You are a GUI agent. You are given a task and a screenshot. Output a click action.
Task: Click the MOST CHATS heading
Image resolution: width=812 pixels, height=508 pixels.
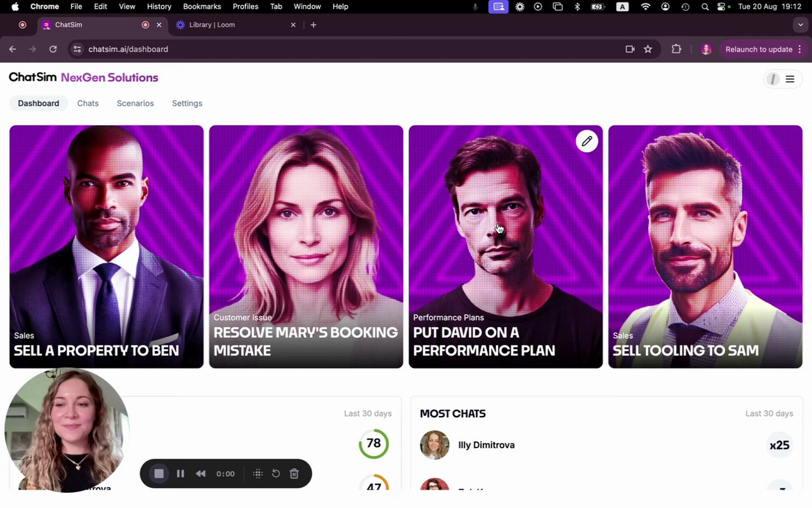(x=453, y=413)
